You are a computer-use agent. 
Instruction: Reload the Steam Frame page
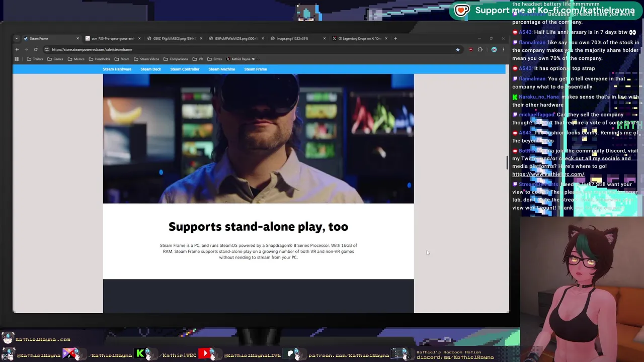coord(36,49)
